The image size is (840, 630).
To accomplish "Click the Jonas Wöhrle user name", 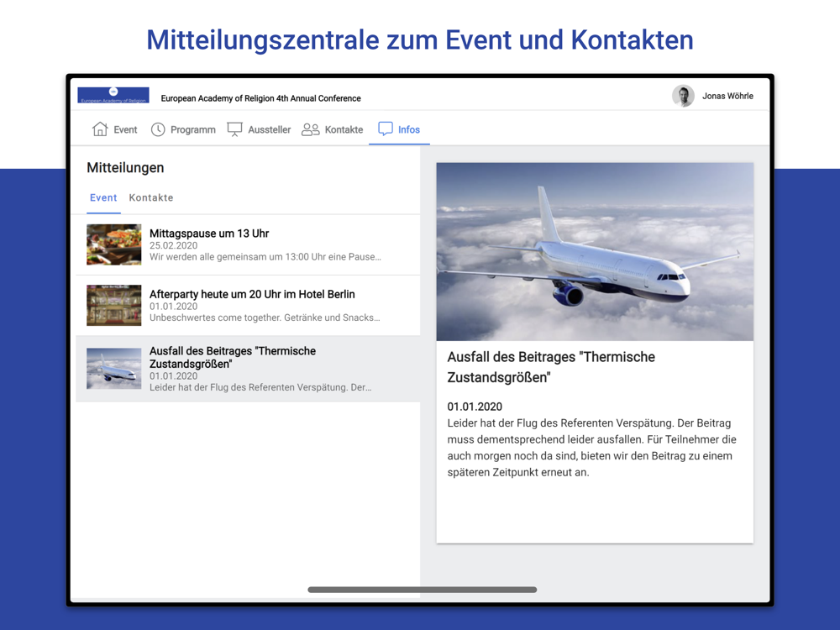I will click(x=727, y=96).
